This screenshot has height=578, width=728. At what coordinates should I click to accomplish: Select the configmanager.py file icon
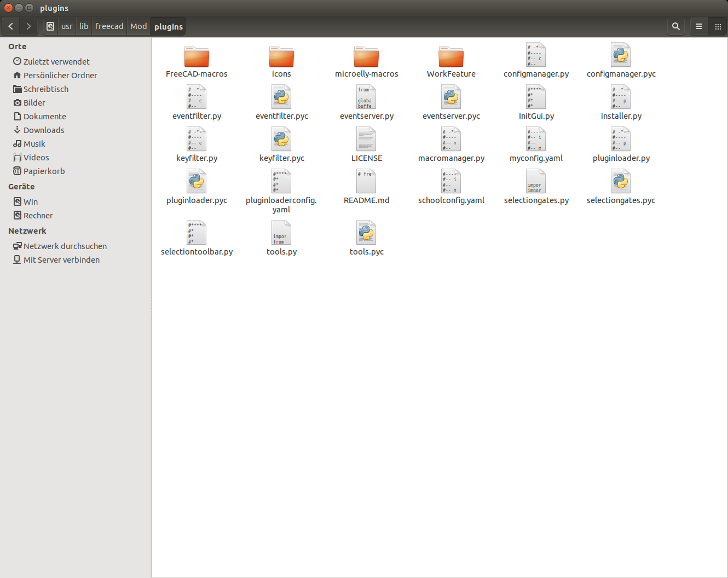click(536, 55)
